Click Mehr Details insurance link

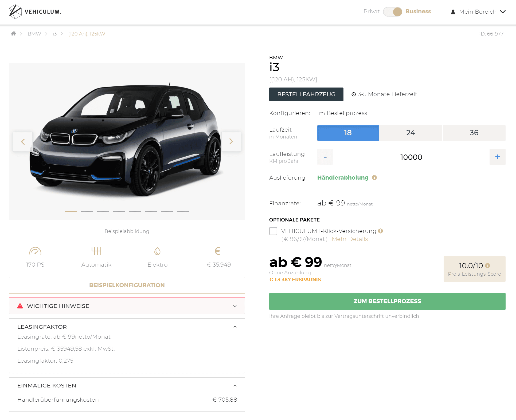point(350,239)
